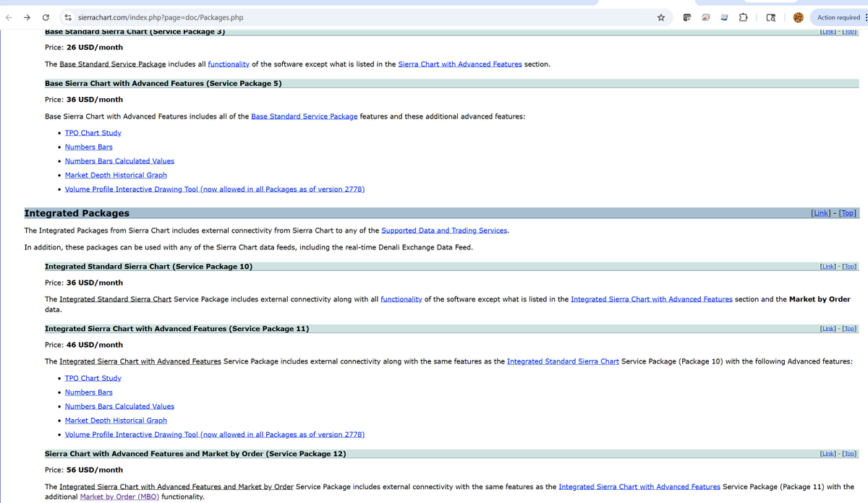Open TPO Chart Study under Service Package 11

(x=93, y=378)
